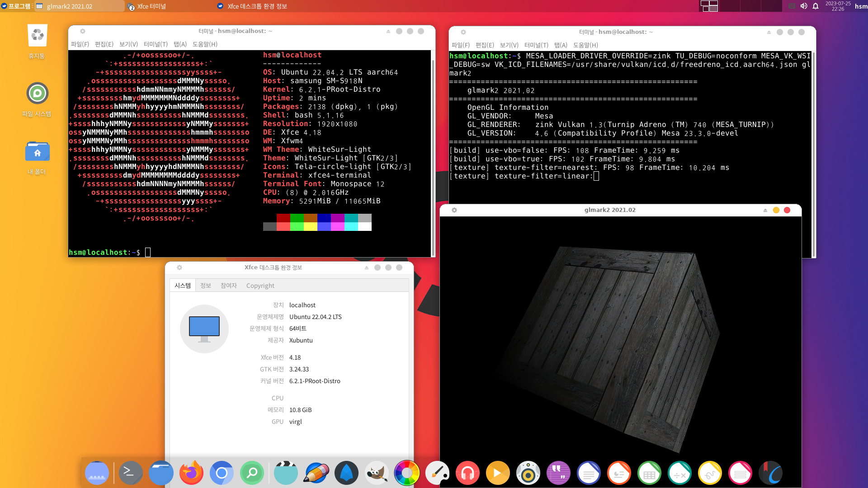Shade the glmark2 window with its roll-up arrow
The height and width of the screenshot is (488, 868).
(x=764, y=210)
